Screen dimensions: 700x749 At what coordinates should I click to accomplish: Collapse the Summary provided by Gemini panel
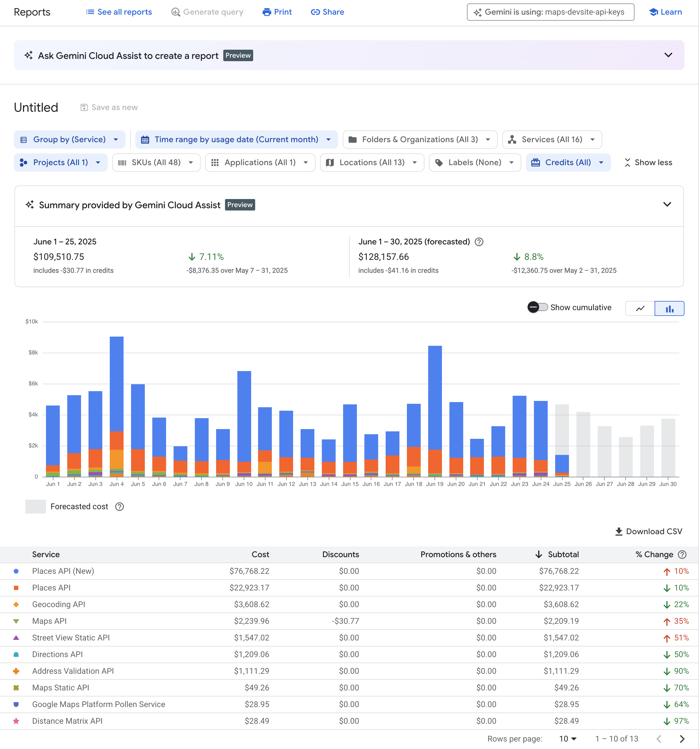click(x=667, y=204)
